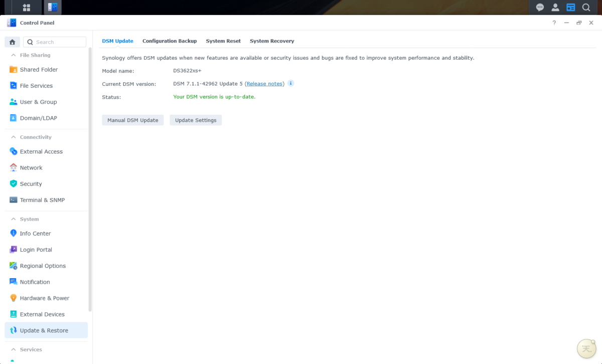The width and height of the screenshot is (602, 364).
Task: Click the Manual DSM Update button
Action: pos(132,120)
